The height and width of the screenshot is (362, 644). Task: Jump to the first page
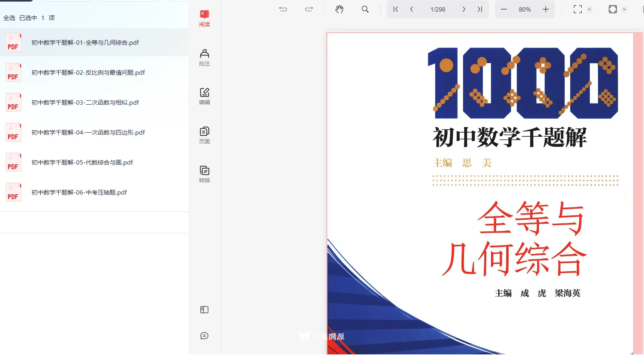396,9
